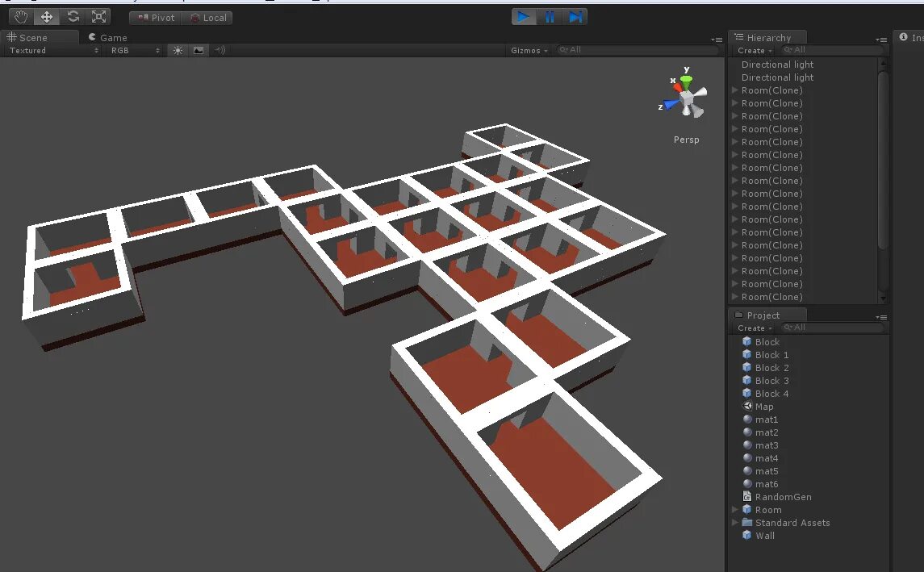Viewport: 924px width, 572px height.
Task: Select the Move (translate) tool
Action: click(x=47, y=17)
